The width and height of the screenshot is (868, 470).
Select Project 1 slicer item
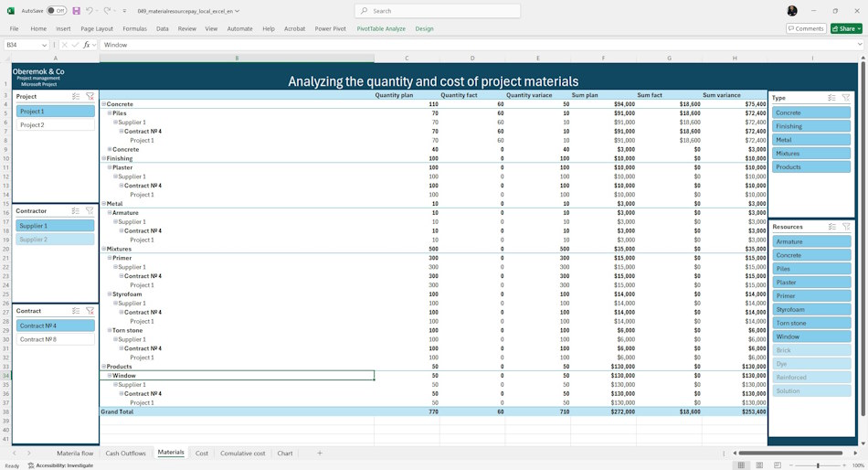point(55,112)
